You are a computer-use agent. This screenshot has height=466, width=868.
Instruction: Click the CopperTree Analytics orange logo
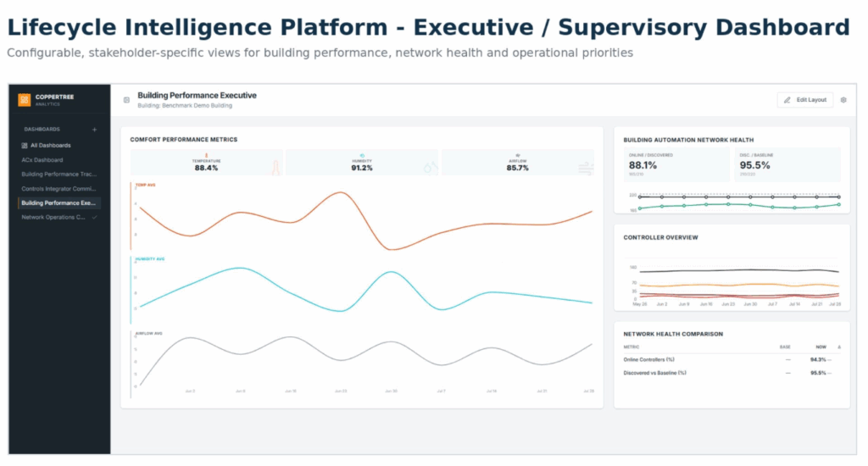[25, 100]
